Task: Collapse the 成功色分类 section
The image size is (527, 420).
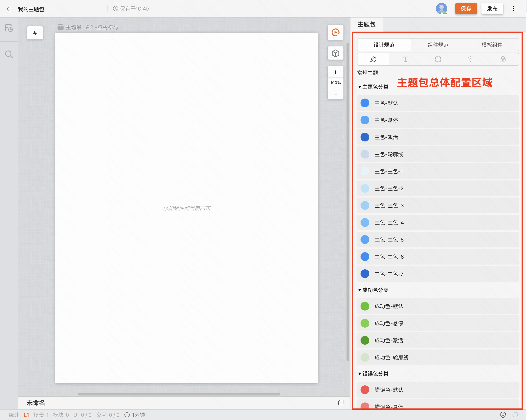Action: (x=359, y=290)
